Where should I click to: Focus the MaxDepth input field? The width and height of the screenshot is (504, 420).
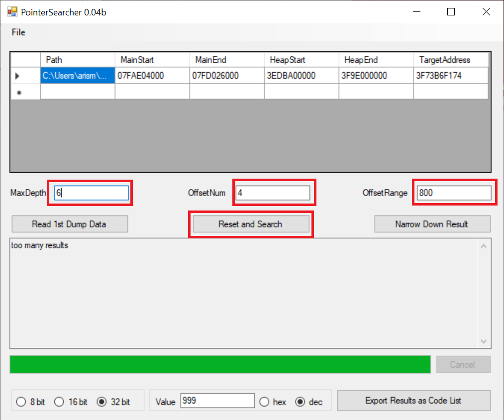click(x=91, y=193)
